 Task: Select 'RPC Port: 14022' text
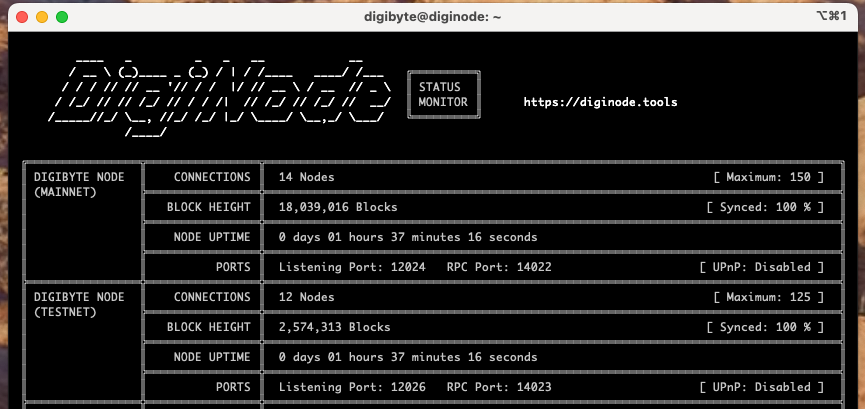point(499,267)
